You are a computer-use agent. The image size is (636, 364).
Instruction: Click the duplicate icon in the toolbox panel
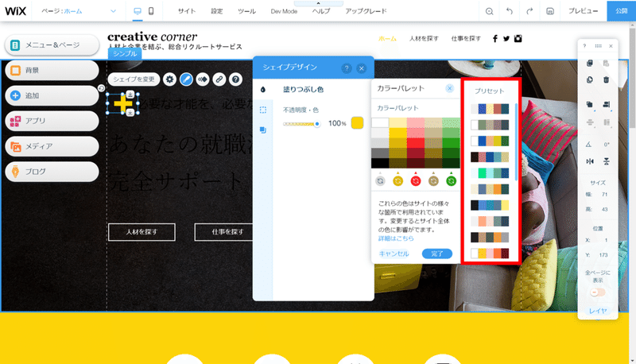(x=590, y=79)
